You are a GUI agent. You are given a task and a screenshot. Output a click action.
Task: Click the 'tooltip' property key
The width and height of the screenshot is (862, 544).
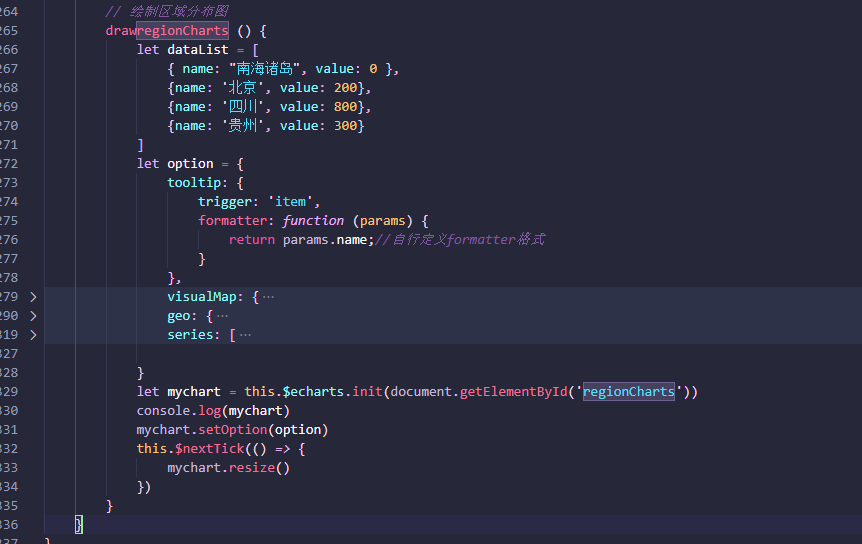[x=194, y=182]
